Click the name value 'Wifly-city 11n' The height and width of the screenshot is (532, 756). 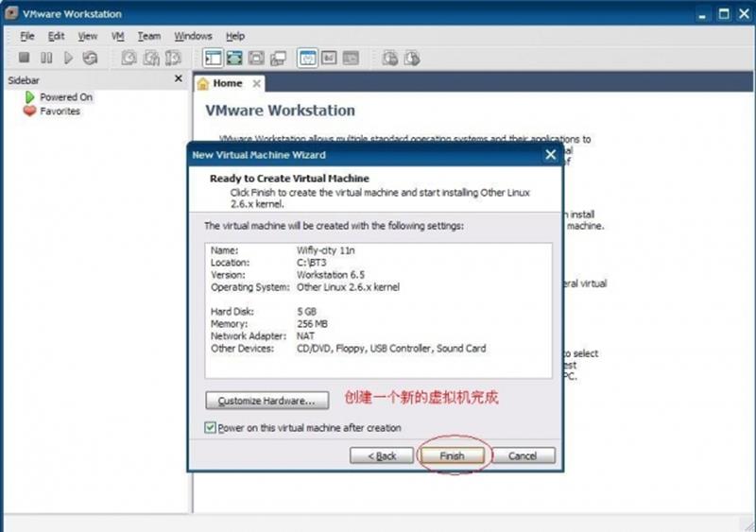point(325,250)
